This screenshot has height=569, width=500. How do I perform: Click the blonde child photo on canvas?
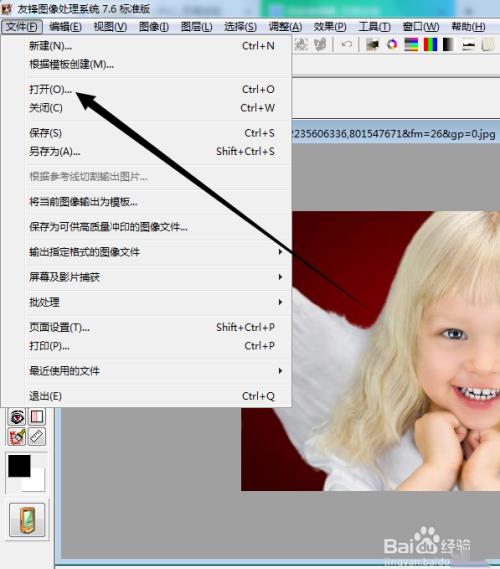pos(396,351)
